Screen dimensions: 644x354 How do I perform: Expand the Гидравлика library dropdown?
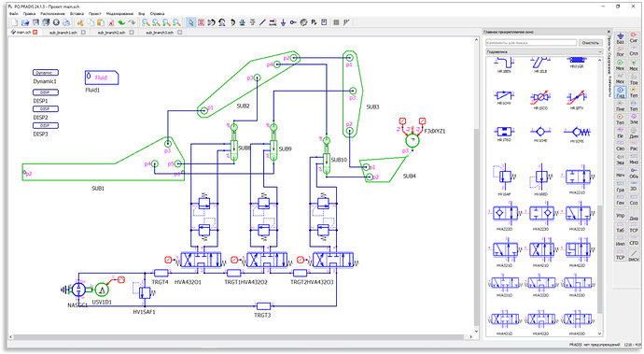click(x=544, y=51)
